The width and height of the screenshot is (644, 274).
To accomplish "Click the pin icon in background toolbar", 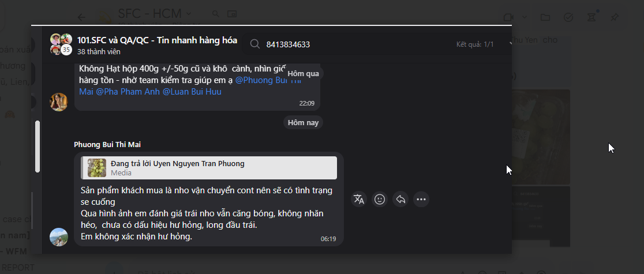I will click(x=615, y=17).
